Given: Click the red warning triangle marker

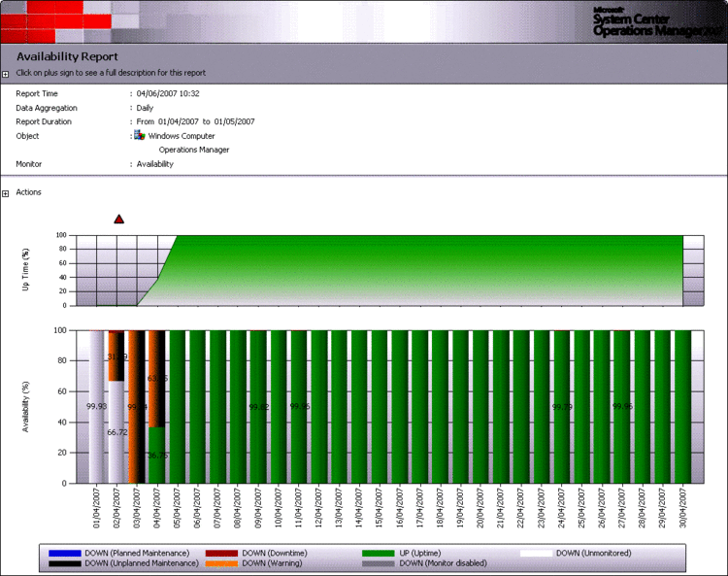Looking at the screenshot, I should [x=118, y=220].
